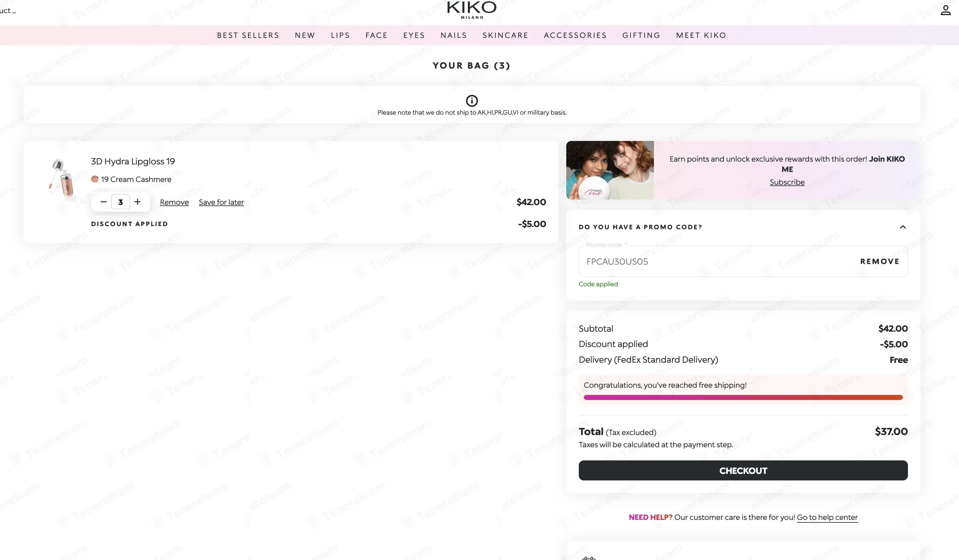Click the Cream Cashmere color swatch

pos(95,179)
